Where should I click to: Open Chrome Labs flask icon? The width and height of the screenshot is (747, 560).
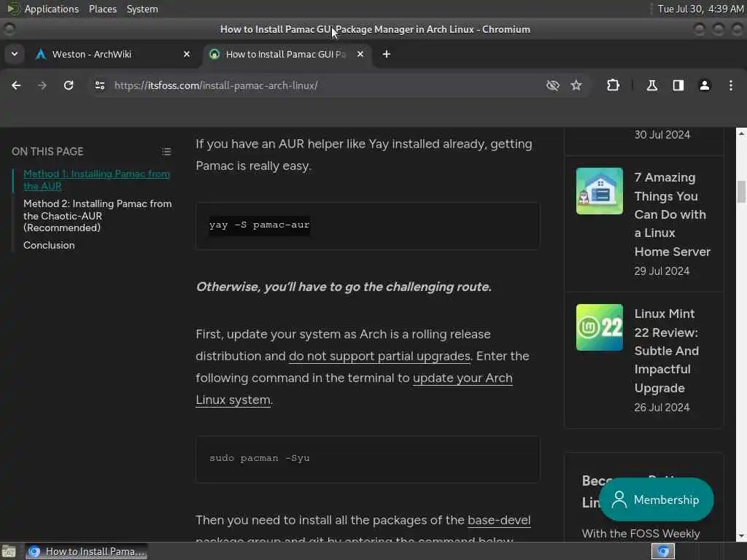tap(652, 85)
